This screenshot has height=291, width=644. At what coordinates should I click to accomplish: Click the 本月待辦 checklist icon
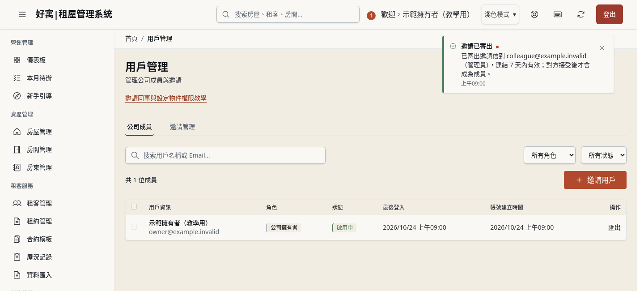pyautogui.click(x=17, y=78)
